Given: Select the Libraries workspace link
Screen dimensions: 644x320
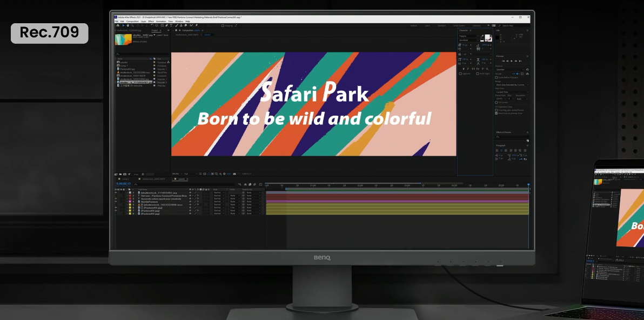Looking at the screenshot, I should coord(476,25).
